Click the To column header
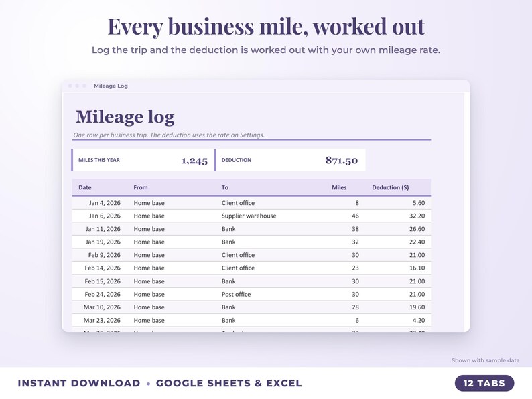Image resolution: width=532 pixels, height=399 pixels. click(x=225, y=187)
